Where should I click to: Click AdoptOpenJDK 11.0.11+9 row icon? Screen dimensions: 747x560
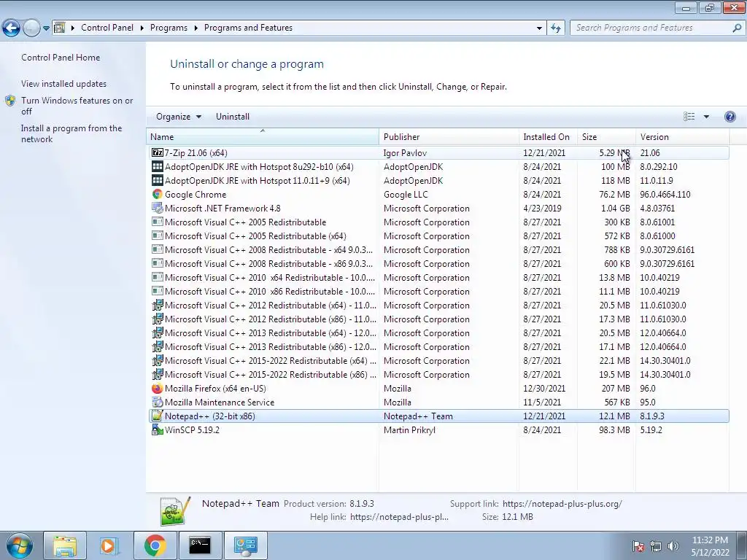158,181
